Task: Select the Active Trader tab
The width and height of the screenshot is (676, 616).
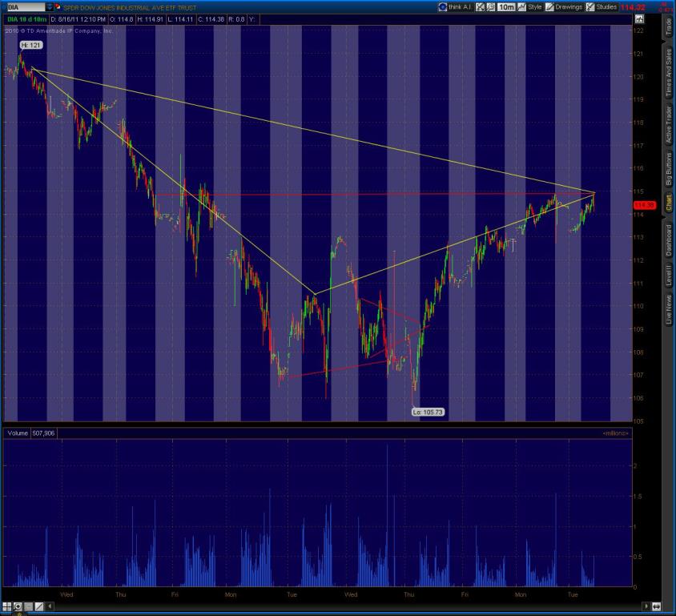Action: [668, 124]
